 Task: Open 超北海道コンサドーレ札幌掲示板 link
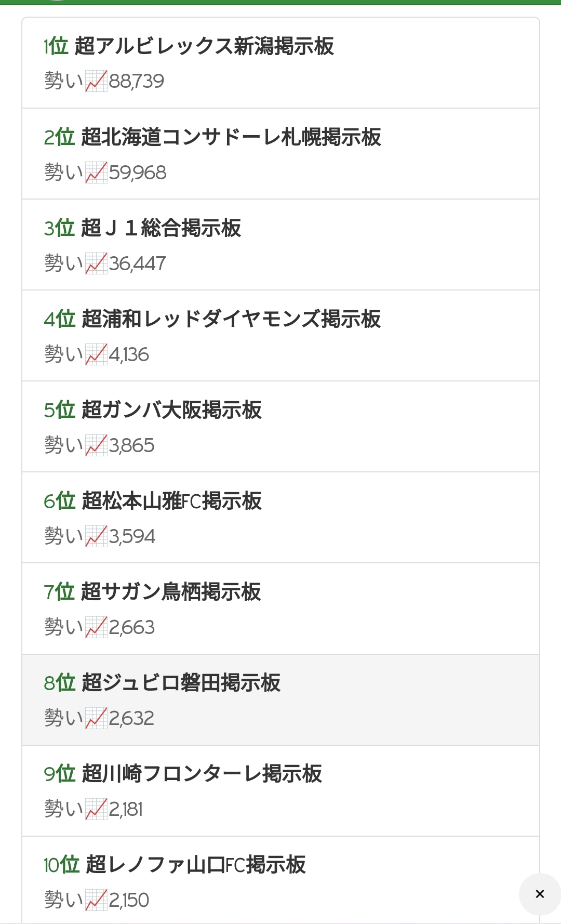[x=231, y=137]
